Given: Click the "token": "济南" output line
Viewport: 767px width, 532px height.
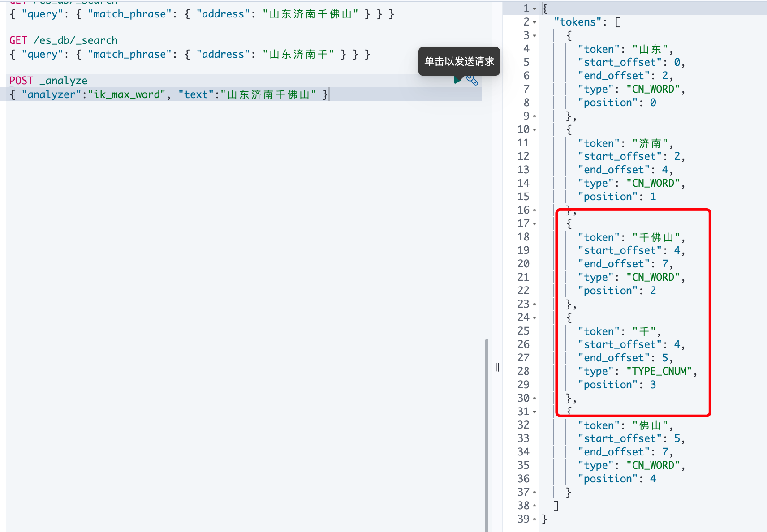Looking at the screenshot, I should [x=625, y=143].
